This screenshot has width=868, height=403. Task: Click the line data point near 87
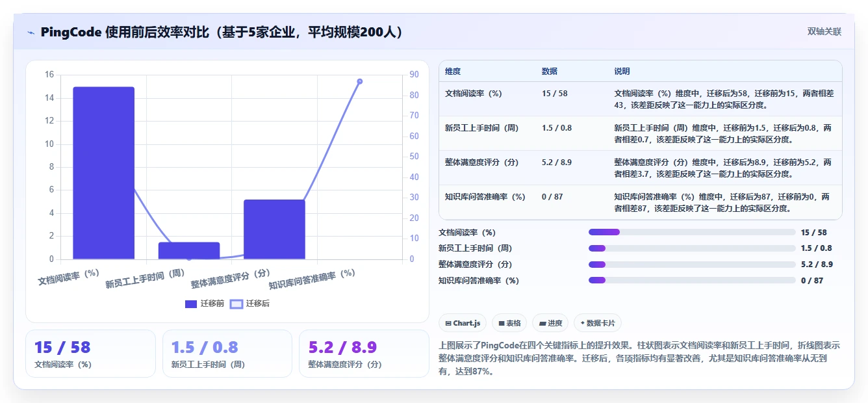359,81
